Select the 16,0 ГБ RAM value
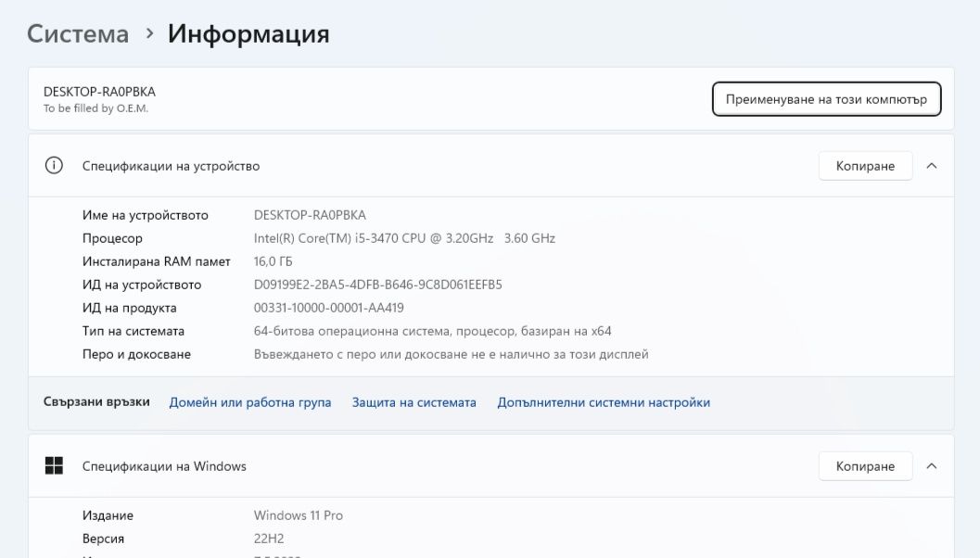This screenshot has height=558, width=980. (274, 261)
